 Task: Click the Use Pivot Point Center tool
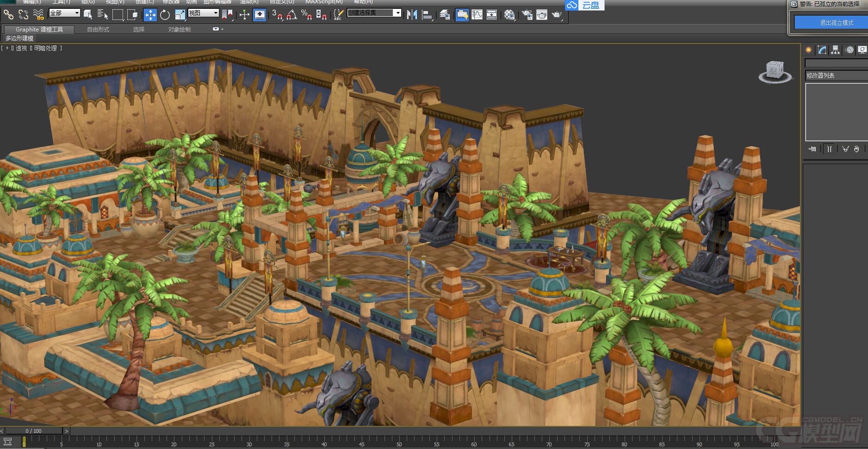[x=227, y=15]
